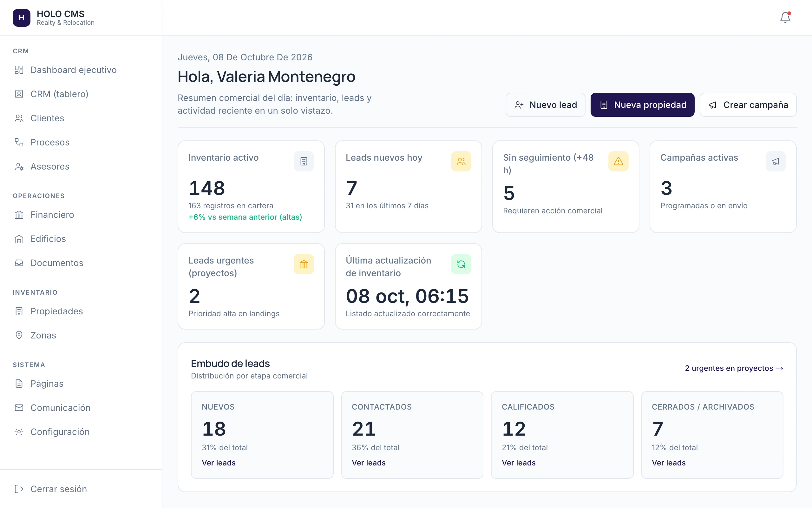Viewport: 812px width, 508px height.
Task: Click the warning triangle icon on Sin seguimiento card
Action: click(x=619, y=161)
